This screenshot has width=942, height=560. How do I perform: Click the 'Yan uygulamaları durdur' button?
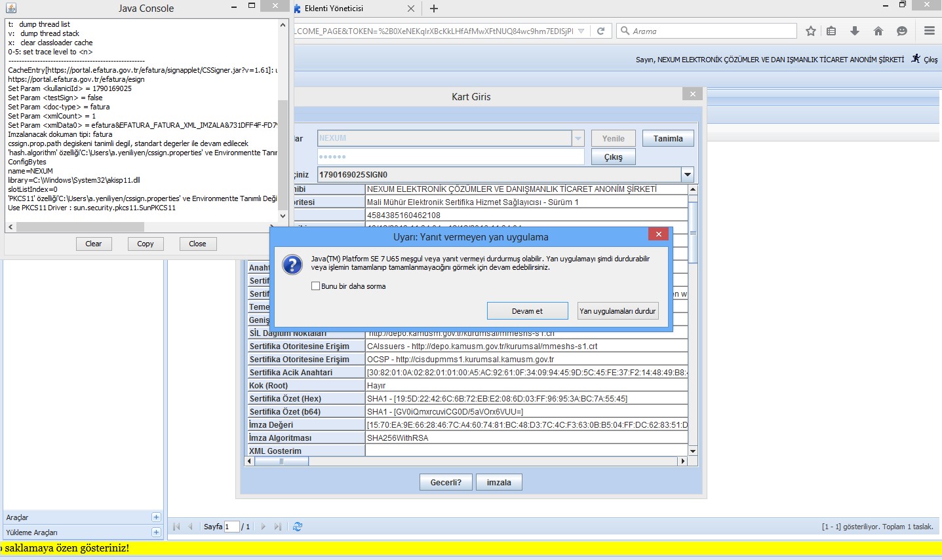click(618, 311)
